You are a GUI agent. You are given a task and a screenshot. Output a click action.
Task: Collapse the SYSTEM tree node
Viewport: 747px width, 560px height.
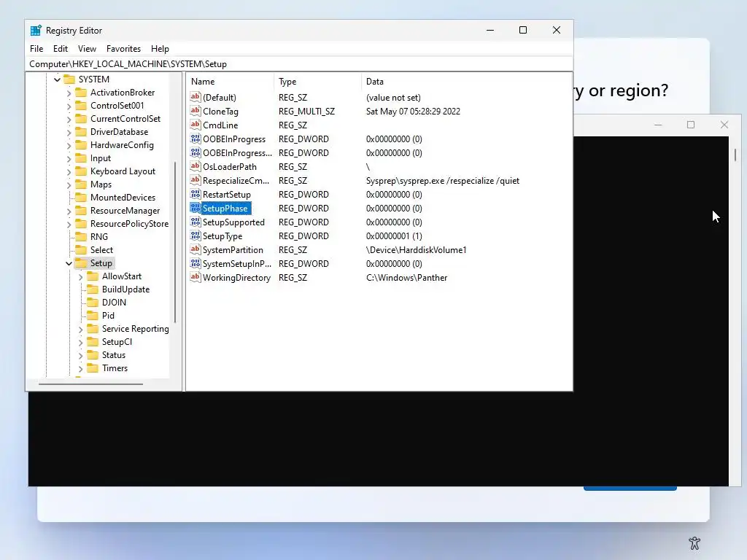click(57, 79)
